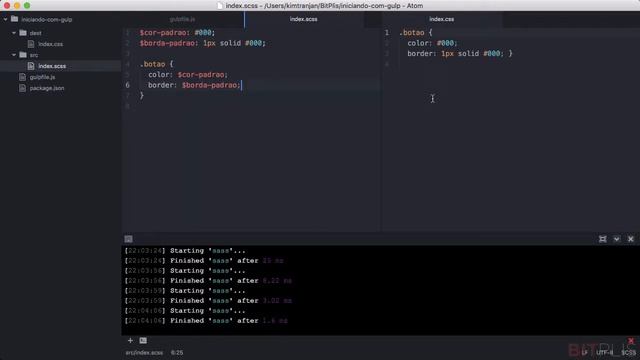Click the last Finished 'sass' terminal line
Viewport: 640px width, 360px height.
(206, 321)
